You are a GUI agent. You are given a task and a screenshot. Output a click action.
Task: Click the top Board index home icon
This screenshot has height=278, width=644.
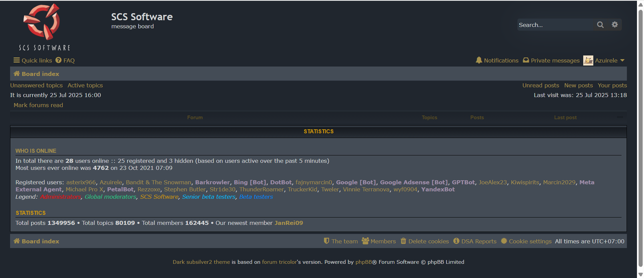pos(17,74)
